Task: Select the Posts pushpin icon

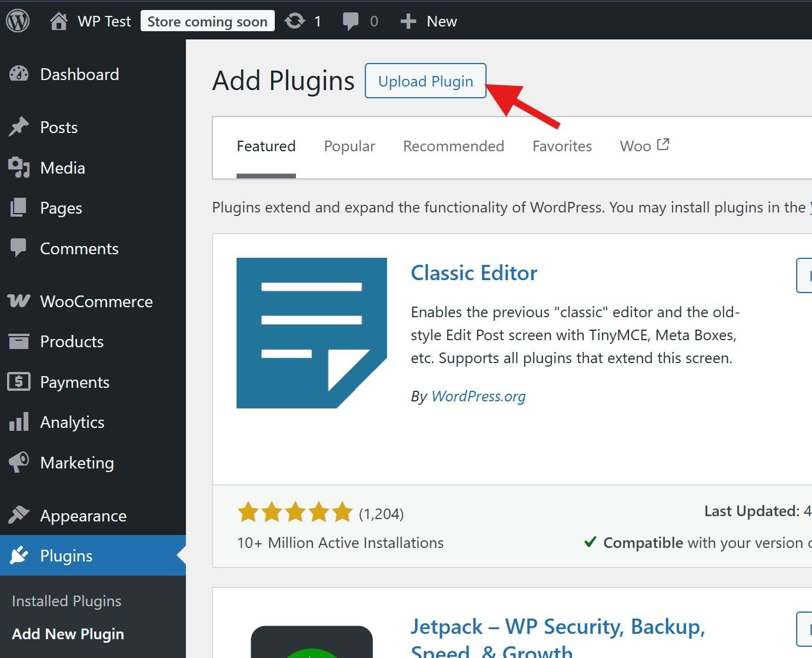Action: 19,127
